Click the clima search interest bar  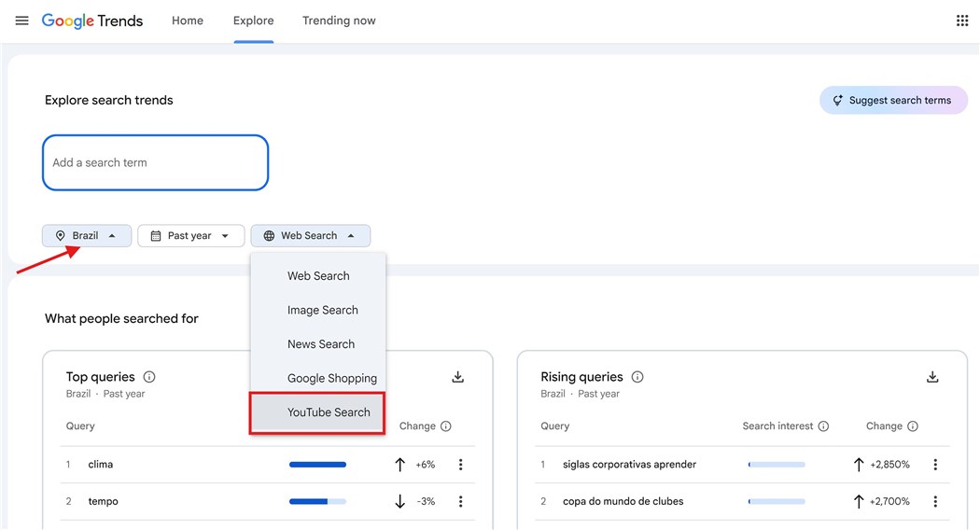[x=317, y=465]
